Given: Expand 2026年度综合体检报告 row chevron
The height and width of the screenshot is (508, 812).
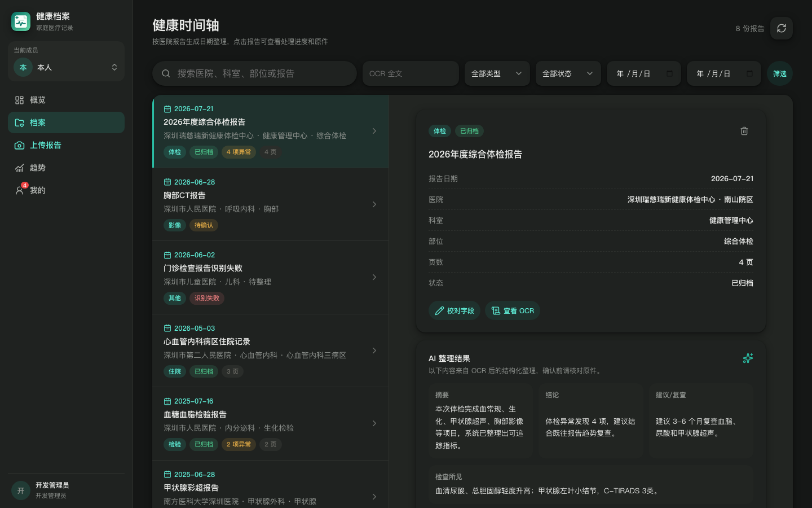Looking at the screenshot, I should 374,131.
